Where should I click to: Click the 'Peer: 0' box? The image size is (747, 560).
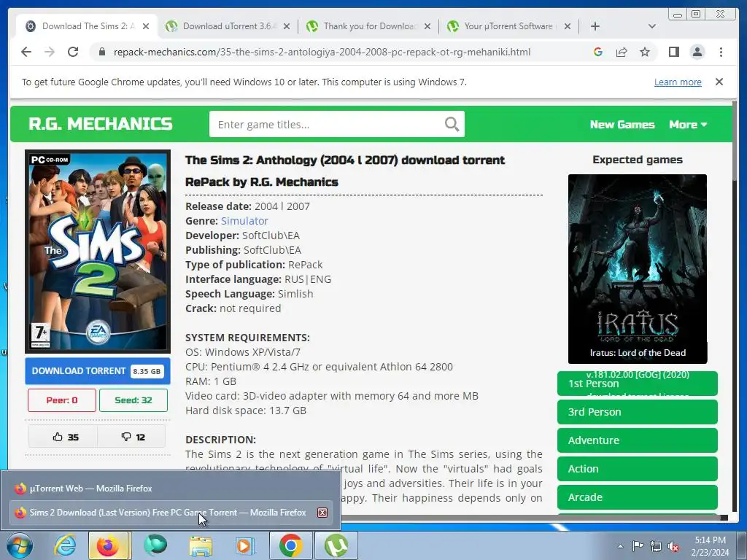click(62, 400)
